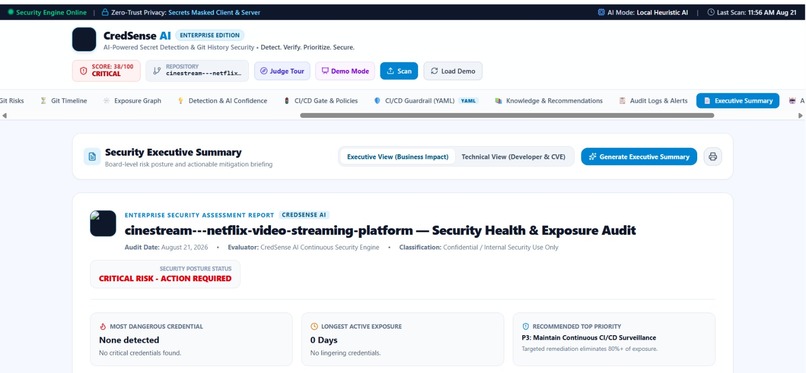
Task: Click the flame icon beside Most Dangerous Credential
Action: pyautogui.click(x=102, y=326)
